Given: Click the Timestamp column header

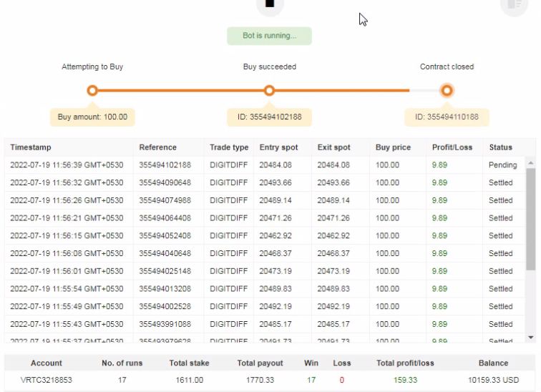Looking at the screenshot, I should pyautogui.click(x=31, y=147).
